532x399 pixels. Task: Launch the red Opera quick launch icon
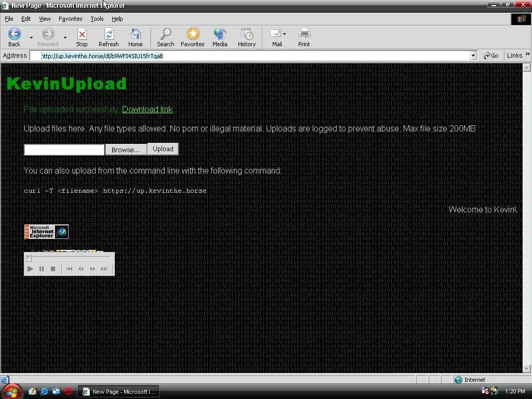[x=68, y=391]
